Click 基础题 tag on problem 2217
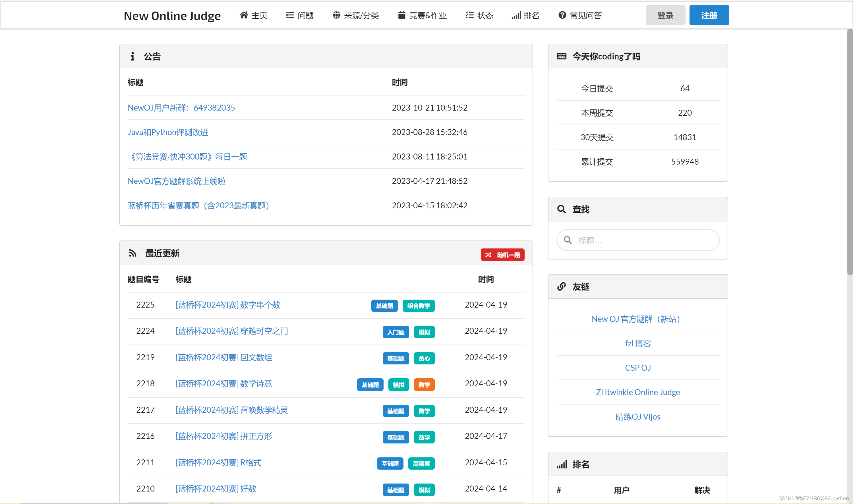The height and width of the screenshot is (504, 853). click(x=396, y=411)
